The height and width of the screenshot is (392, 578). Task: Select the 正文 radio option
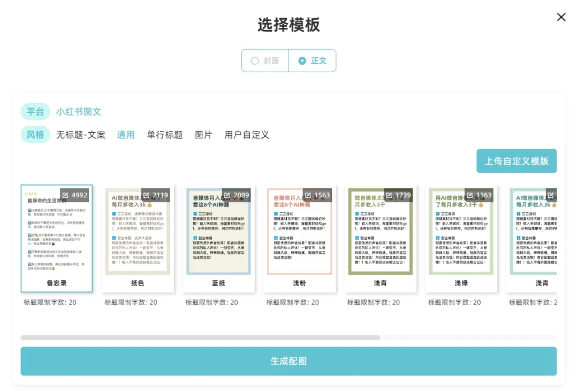(x=313, y=60)
